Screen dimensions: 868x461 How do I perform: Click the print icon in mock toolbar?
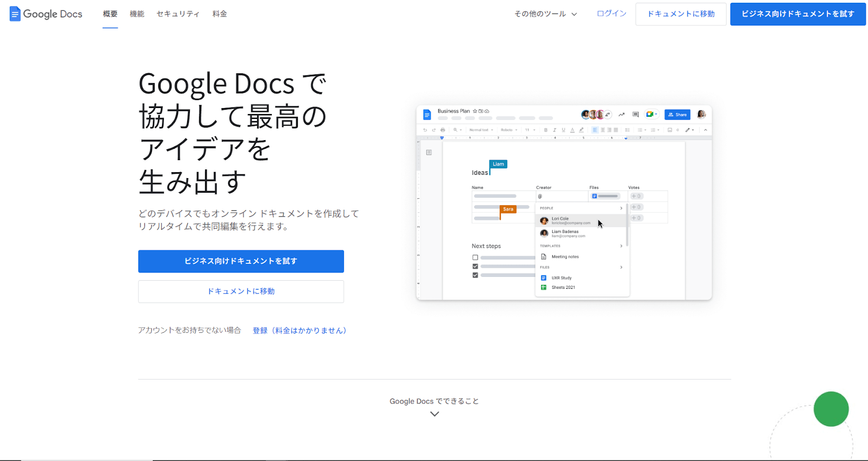pyautogui.click(x=443, y=130)
